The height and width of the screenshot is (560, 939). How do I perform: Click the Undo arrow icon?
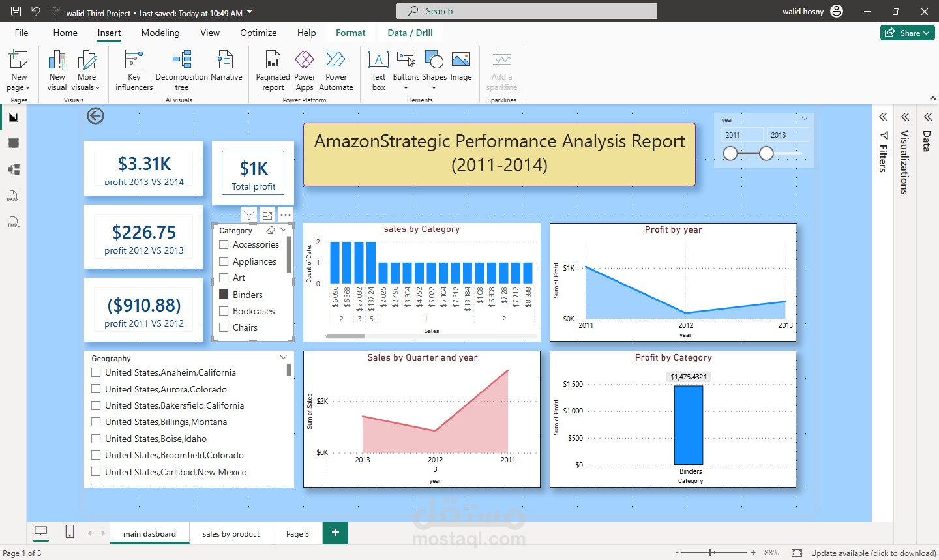click(x=36, y=11)
